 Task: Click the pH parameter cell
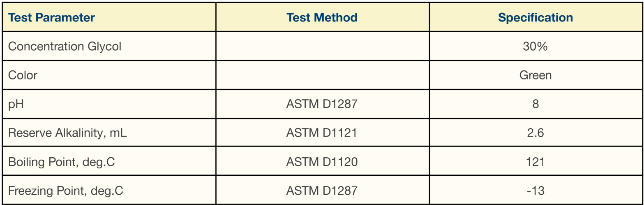click(109, 104)
